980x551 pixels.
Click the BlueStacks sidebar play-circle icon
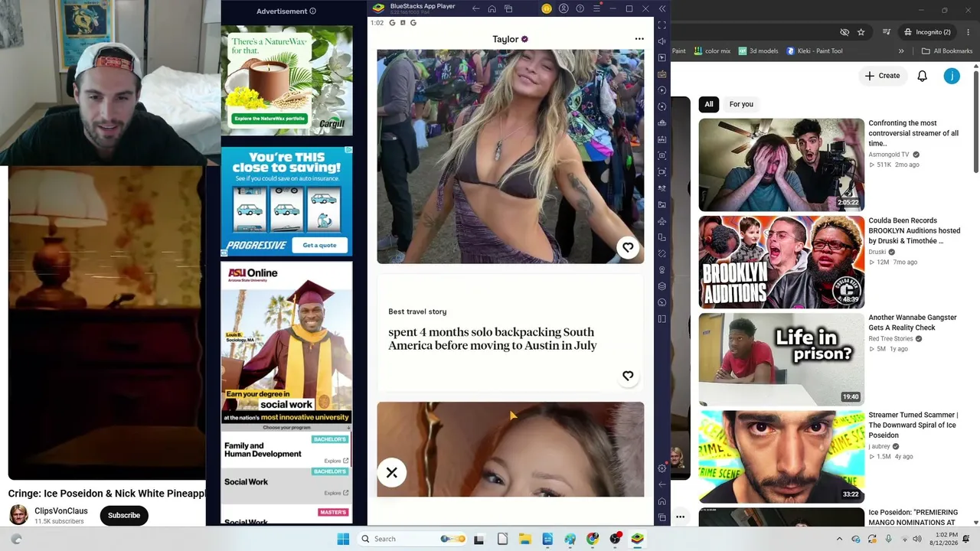pos(662,90)
